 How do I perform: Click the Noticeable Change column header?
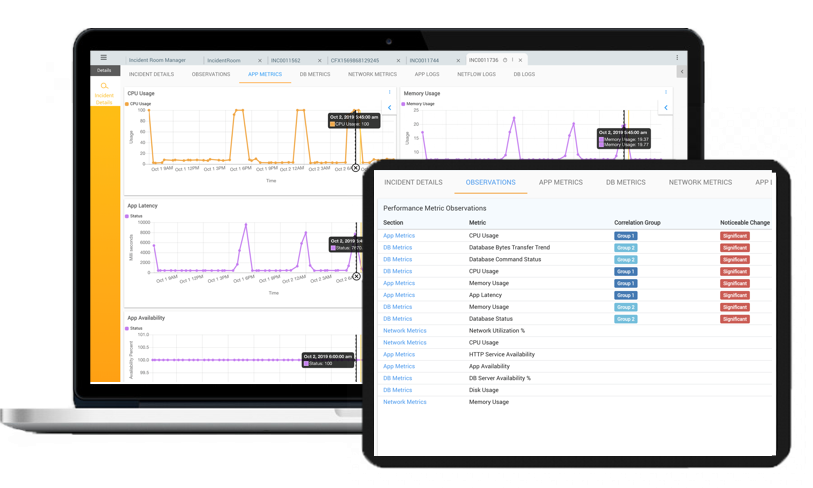point(745,222)
